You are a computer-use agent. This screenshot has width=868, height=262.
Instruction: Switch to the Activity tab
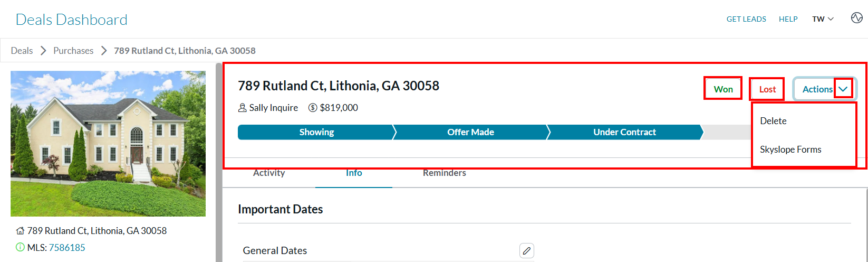click(269, 173)
